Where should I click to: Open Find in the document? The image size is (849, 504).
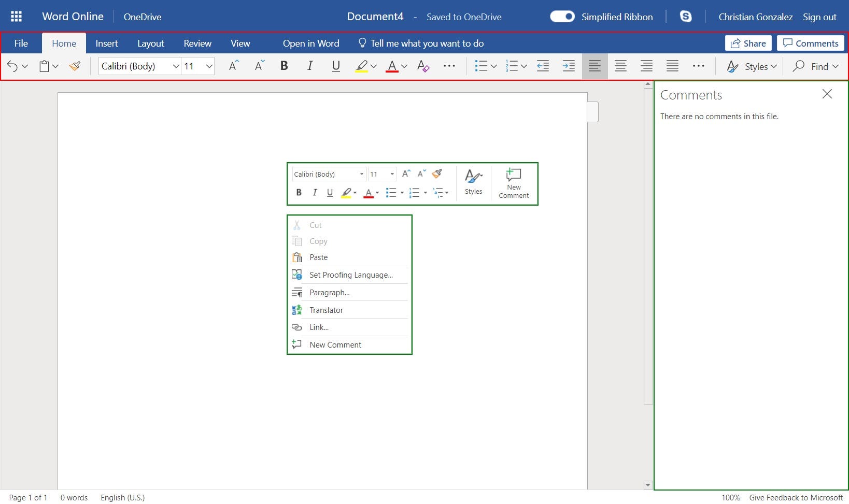coord(815,66)
